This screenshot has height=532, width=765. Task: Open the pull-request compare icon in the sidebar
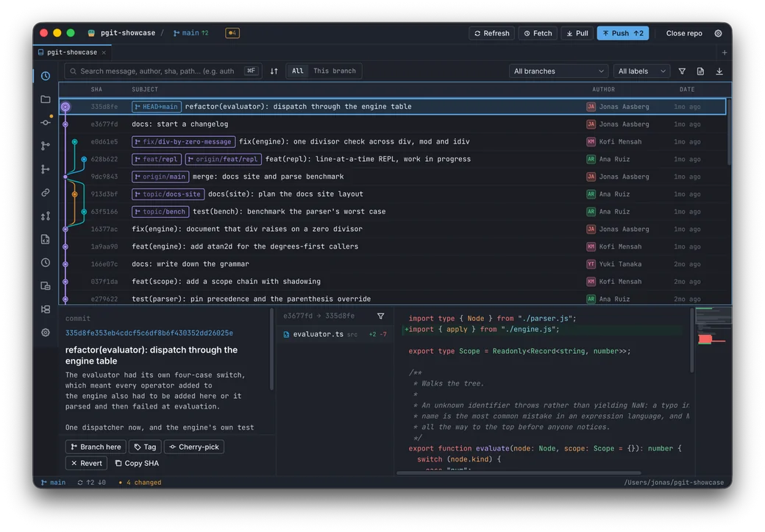coord(46,216)
